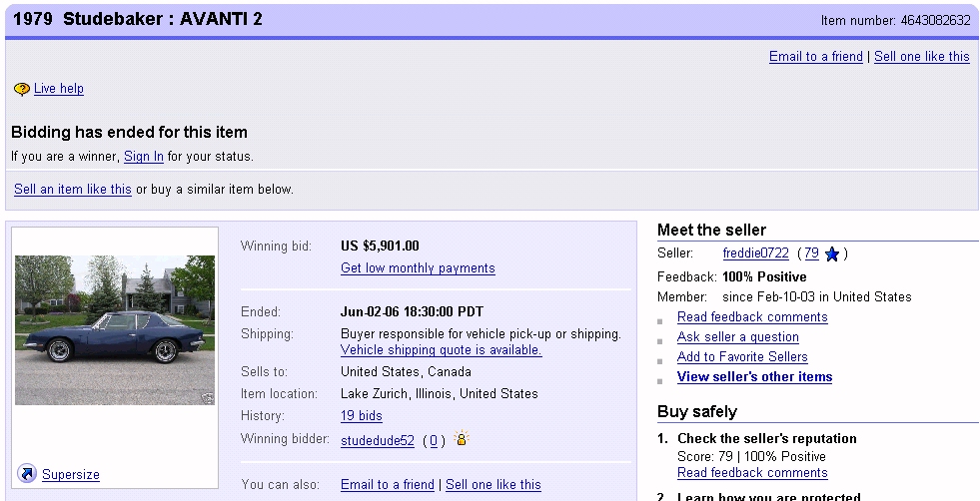
Task: Click top-right 'Sell one like this' link
Action: coord(921,57)
